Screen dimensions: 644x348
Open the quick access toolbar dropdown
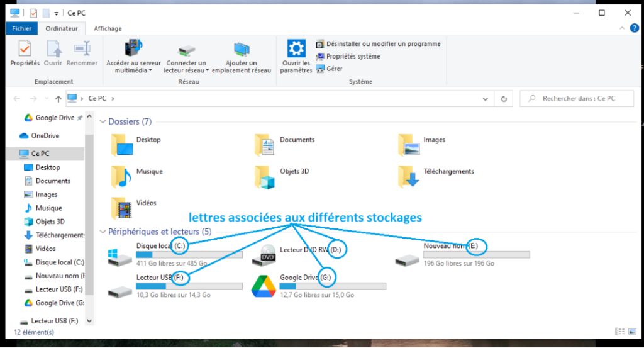pyautogui.click(x=56, y=13)
